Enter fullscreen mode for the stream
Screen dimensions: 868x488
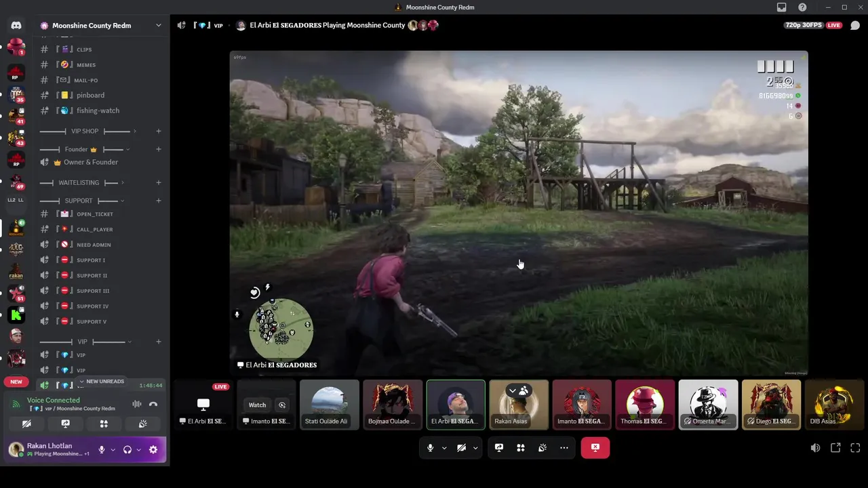[x=855, y=448]
